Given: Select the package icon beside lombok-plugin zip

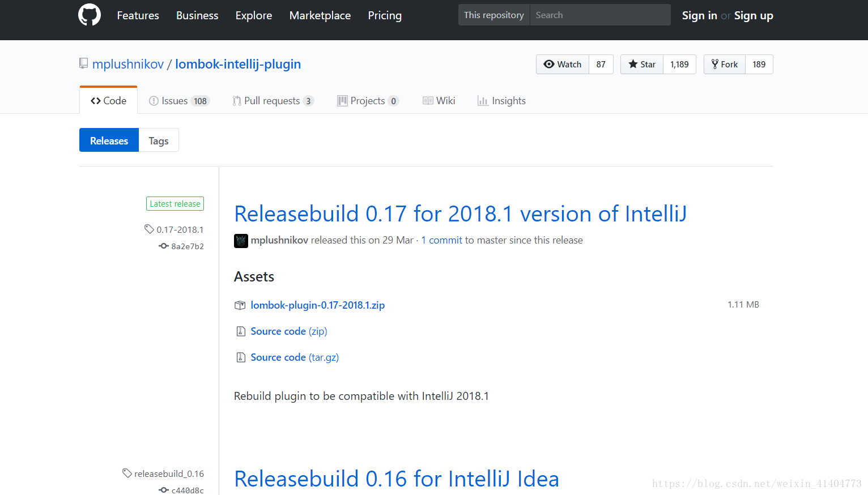Looking at the screenshot, I should pyautogui.click(x=240, y=305).
